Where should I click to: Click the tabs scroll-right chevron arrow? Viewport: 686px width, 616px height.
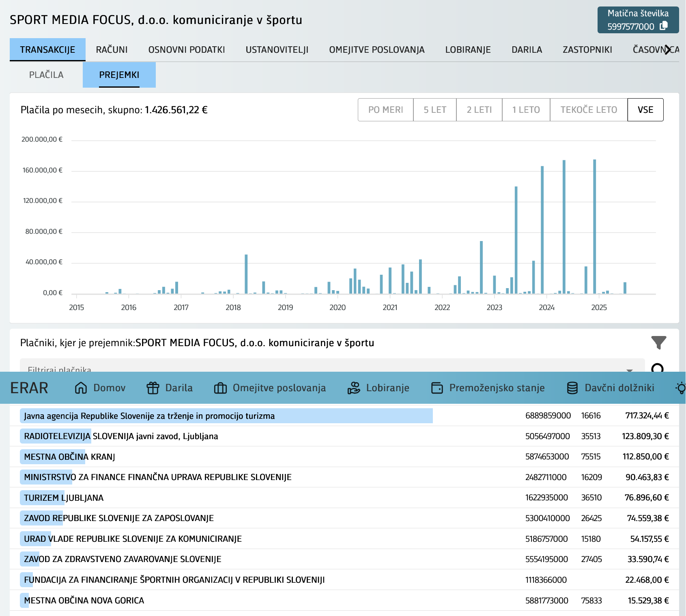pyautogui.click(x=668, y=50)
